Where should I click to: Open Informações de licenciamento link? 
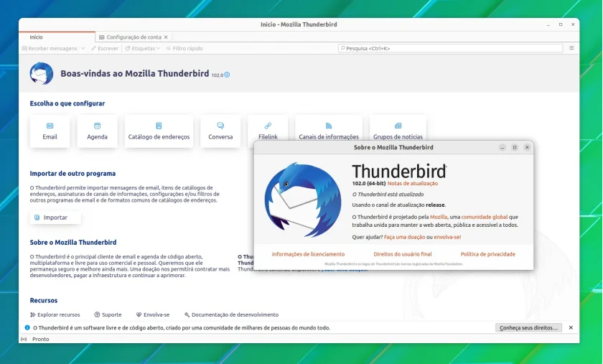(x=308, y=254)
